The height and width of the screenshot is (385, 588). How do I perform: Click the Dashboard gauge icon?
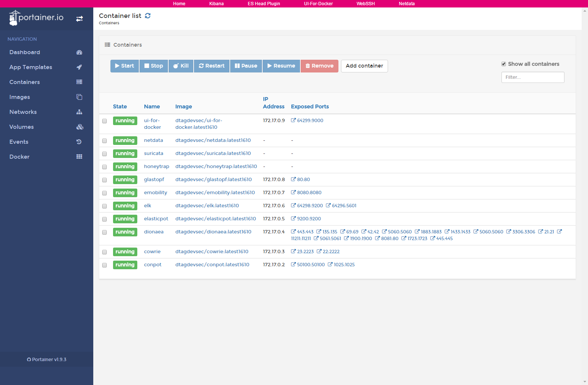(79, 52)
